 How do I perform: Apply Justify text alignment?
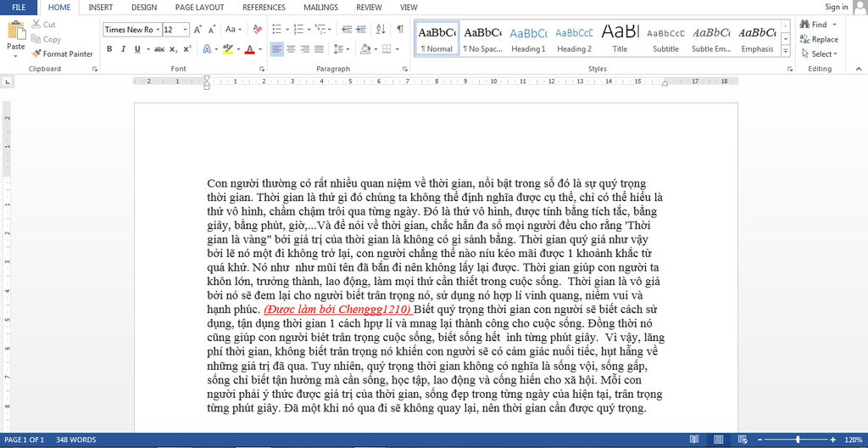pos(319,49)
